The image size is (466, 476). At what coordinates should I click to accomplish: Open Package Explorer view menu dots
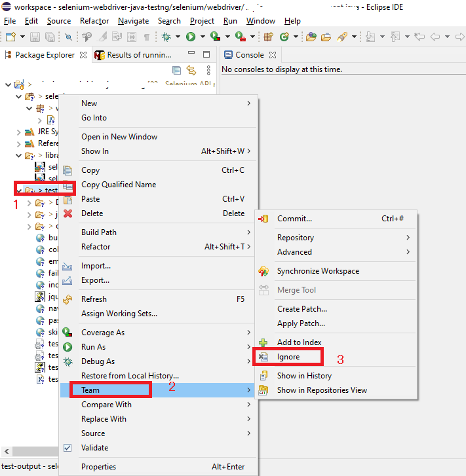click(208, 70)
